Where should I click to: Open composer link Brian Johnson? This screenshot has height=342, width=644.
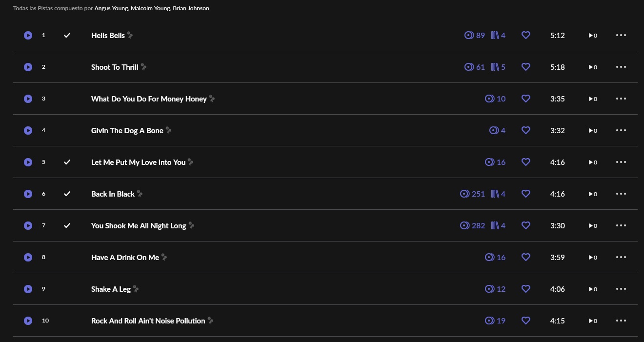tap(191, 8)
